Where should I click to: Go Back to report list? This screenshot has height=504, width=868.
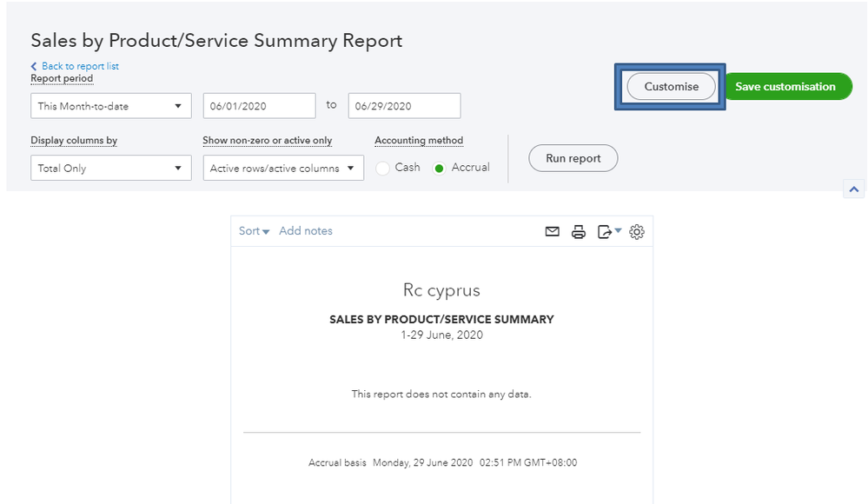tap(75, 66)
